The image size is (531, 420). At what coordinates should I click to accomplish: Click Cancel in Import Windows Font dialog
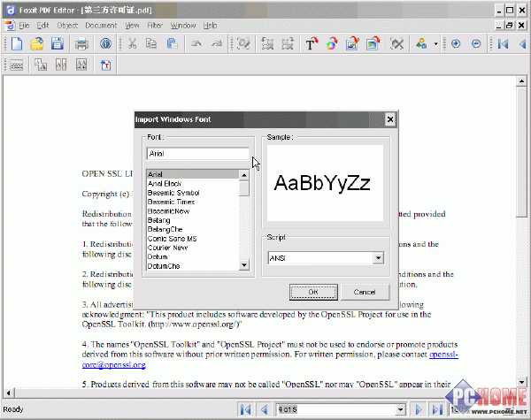coord(365,292)
